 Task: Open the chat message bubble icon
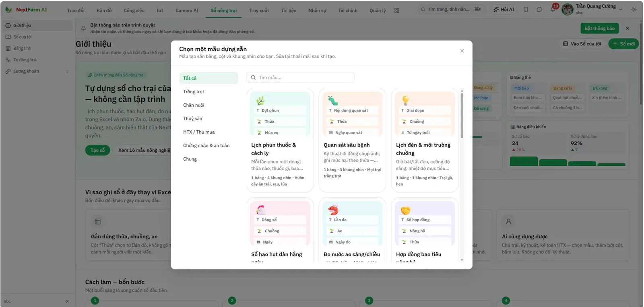539,10
